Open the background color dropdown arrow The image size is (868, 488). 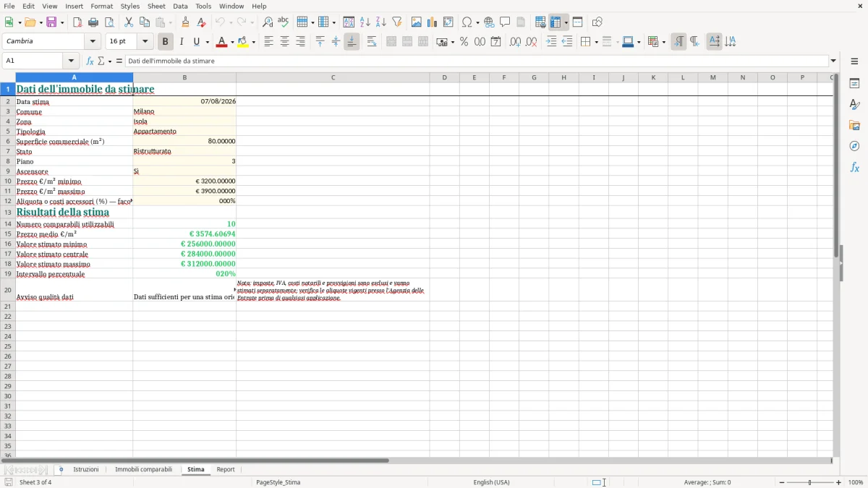[x=253, y=42]
